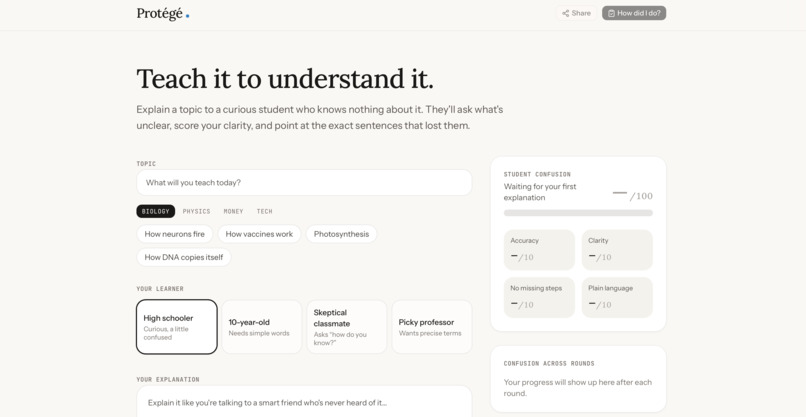Switch to the Money topic tab
Viewport: 806px width, 417px height.
(x=233, y=211)
